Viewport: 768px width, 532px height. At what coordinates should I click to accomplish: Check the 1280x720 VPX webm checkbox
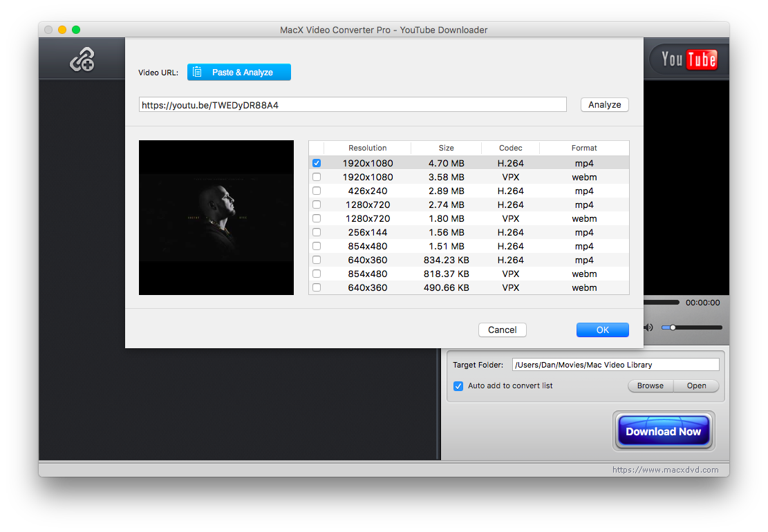click(x=317, y=219)
